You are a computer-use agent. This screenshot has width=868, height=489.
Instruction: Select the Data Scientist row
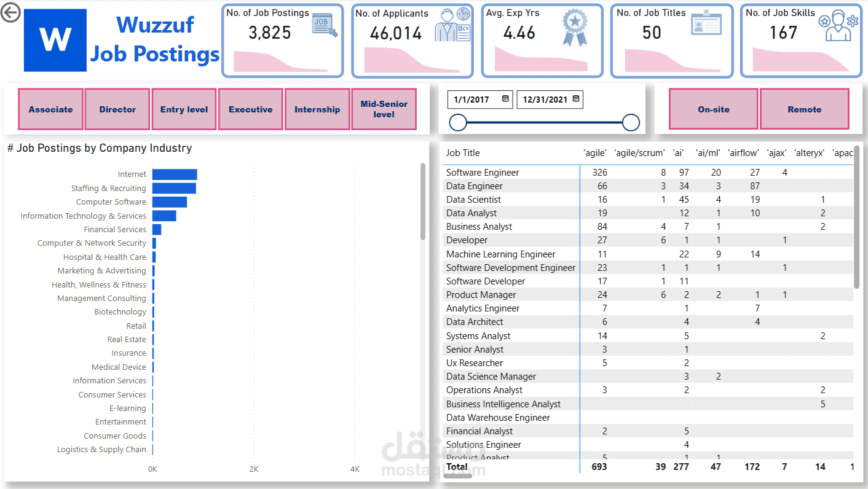tap(648, 200)
